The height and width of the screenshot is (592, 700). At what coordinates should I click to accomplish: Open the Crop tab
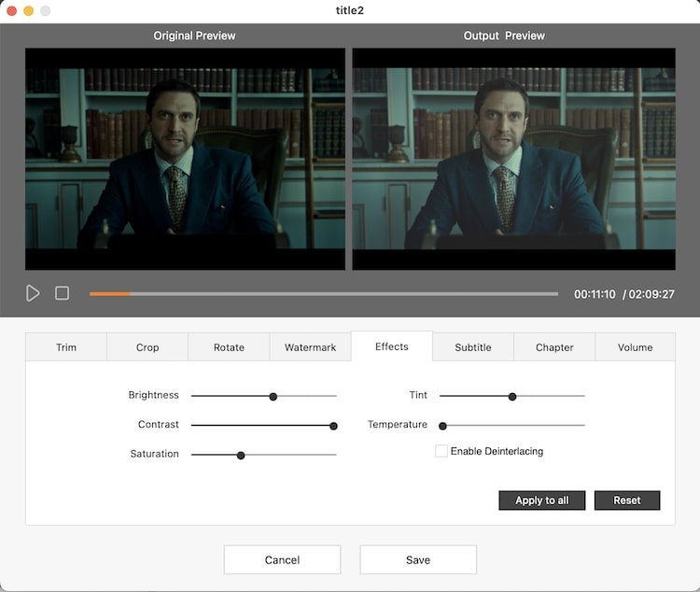[147, 347]
